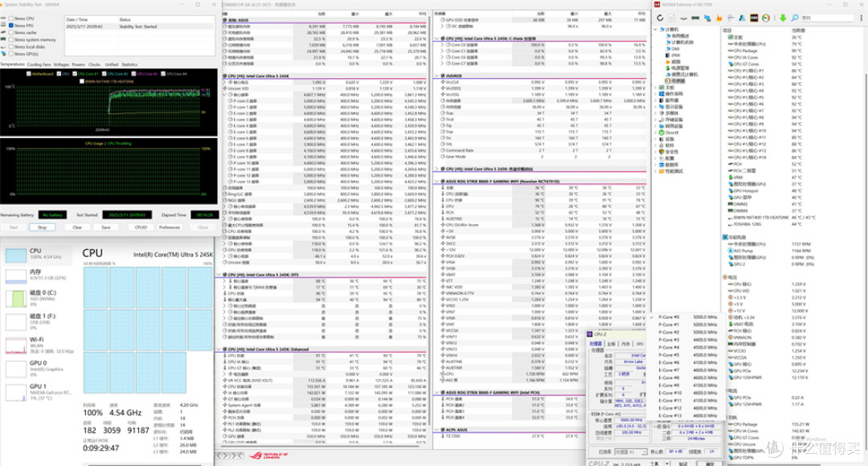Click the CPUID button in stability test
Image resolution: width=868 pixels, height=466 pixels.
click(x=141, y=227)
